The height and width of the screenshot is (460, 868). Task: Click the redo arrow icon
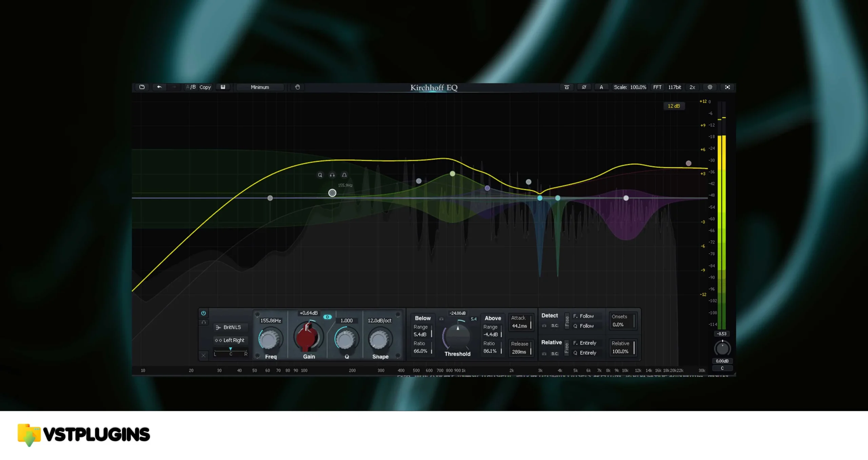click(174, 87)
